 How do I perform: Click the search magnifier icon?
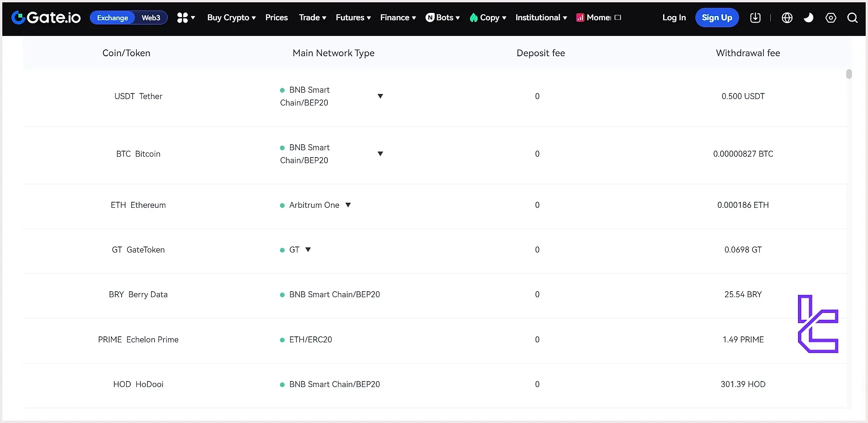[852, 18]
